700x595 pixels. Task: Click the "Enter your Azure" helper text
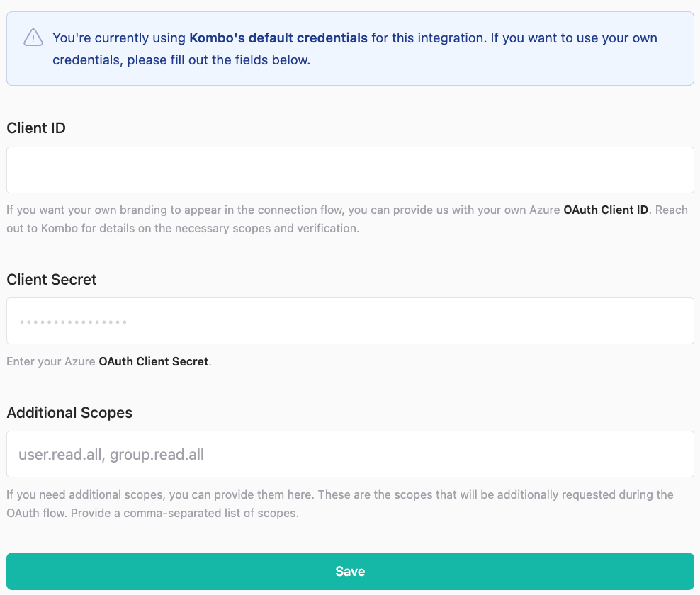[51, 361]
